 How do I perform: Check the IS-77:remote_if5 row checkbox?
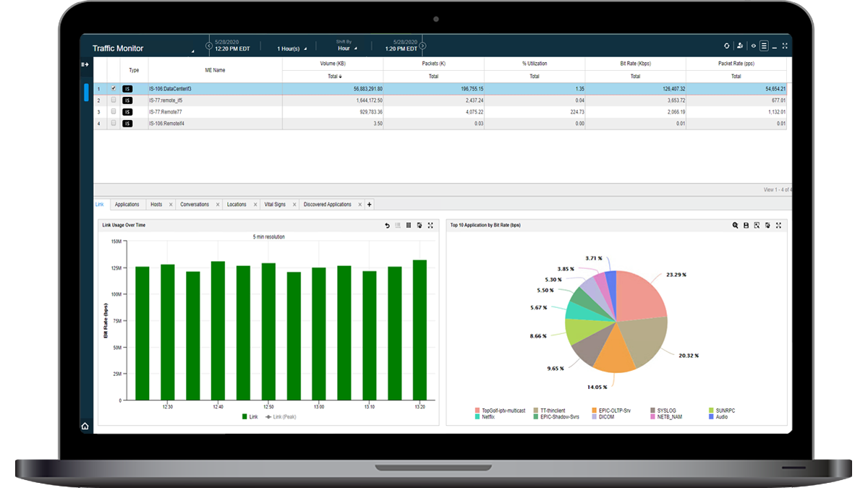114,100
